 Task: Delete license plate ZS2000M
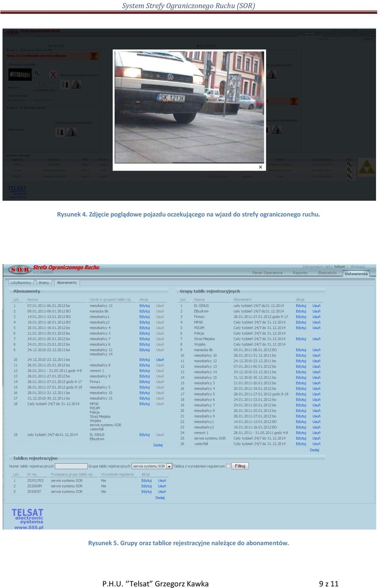click(162, 486)
